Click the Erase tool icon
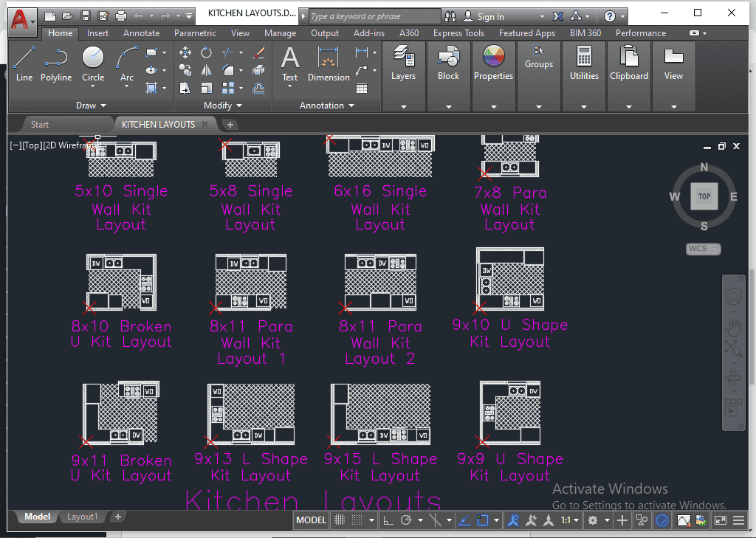Viewport: 756px width, 538px height. pos(258,52)
